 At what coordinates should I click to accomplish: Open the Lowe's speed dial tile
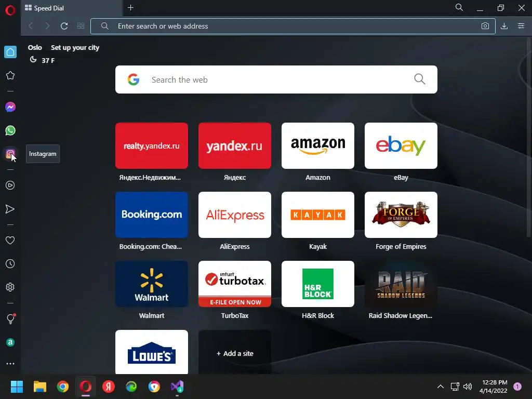(x=152, y=352)
